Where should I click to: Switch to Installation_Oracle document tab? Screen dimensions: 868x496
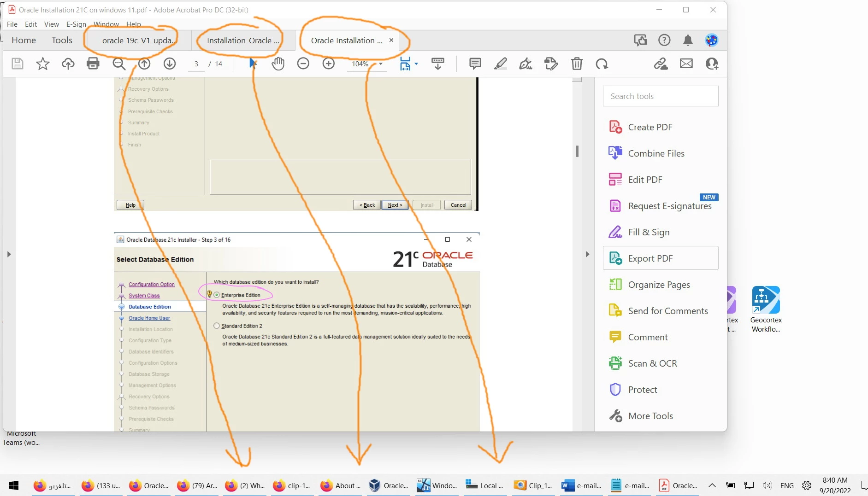pos(242,41)
